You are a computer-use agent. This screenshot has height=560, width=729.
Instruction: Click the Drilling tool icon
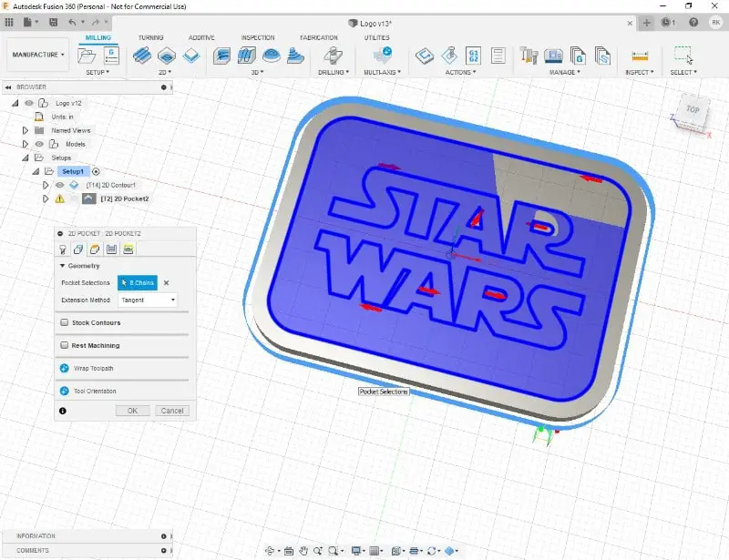coord(333,56)
